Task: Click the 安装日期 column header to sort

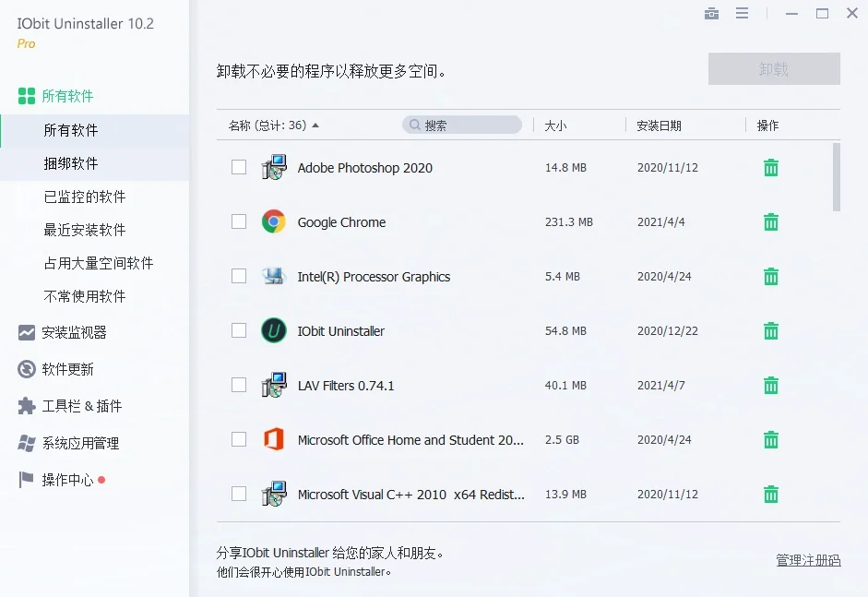Action: pyautogui.click(x=659, y=125)
